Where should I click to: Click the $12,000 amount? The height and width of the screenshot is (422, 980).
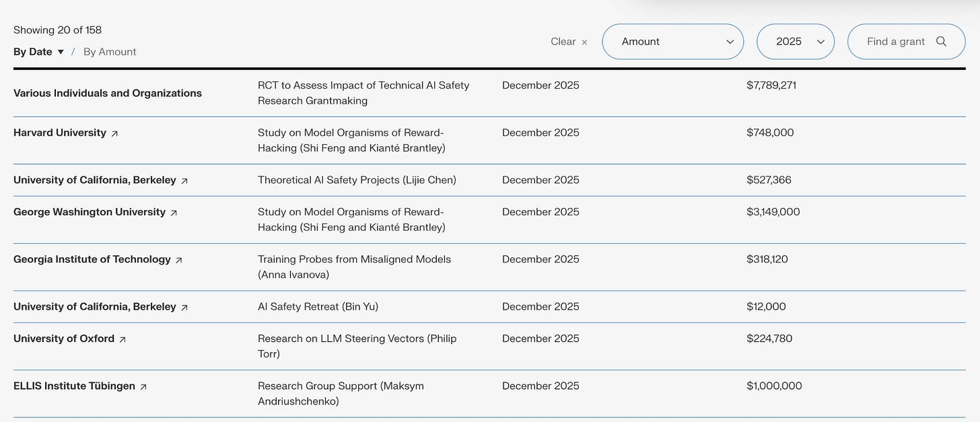tap(766, 306)
